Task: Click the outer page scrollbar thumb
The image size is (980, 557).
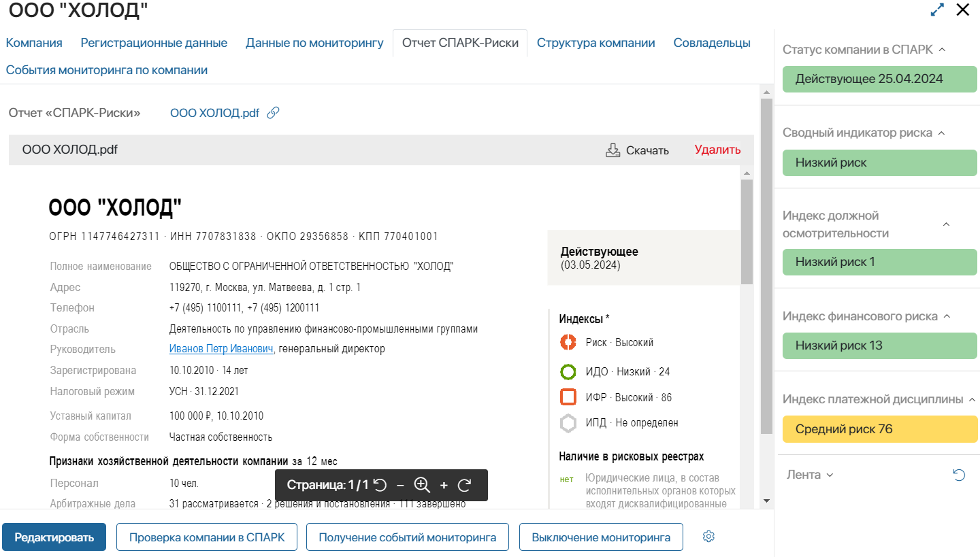Action: 766,265
